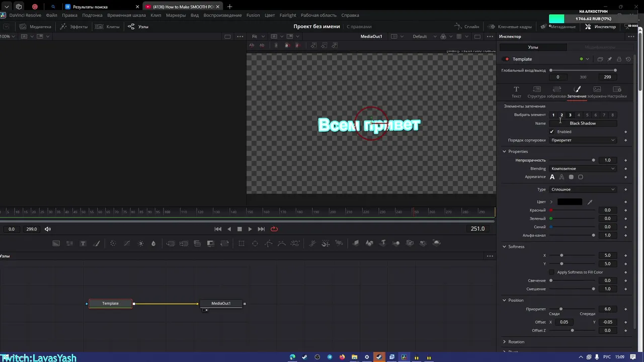The height and width of the screenshot is (362, 644).
Task: Add a Polygon mask node from the toolbar
Action: (269, 243)
